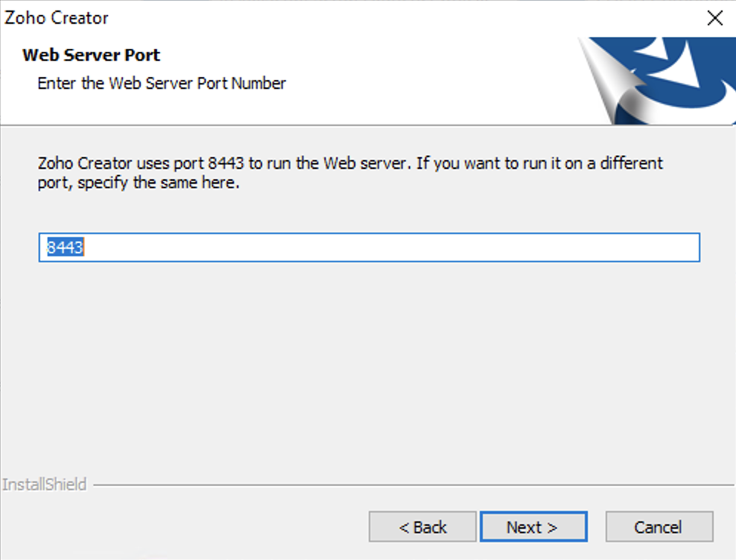Focus the Web Server Port input field
The width and height of the screenshot is (736, 560).
(369, 247)
